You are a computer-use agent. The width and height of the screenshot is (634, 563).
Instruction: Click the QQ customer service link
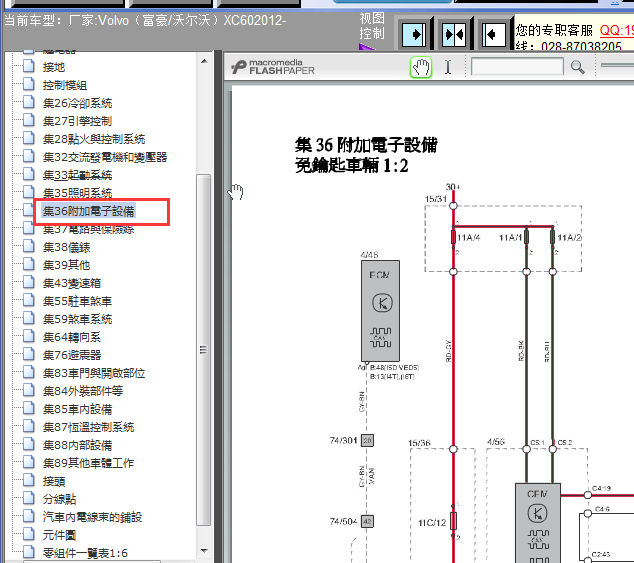(616, 30)
